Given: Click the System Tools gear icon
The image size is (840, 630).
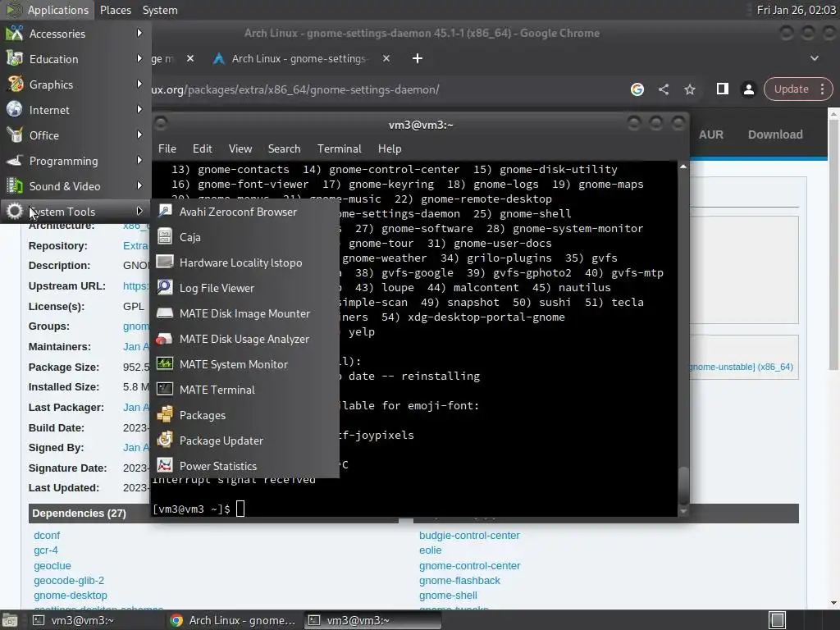Looking at the screenshot, I should point(15,211).
